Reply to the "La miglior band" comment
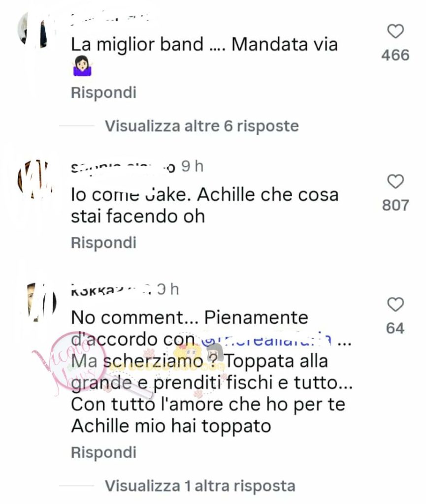 [x=103, y=93]
